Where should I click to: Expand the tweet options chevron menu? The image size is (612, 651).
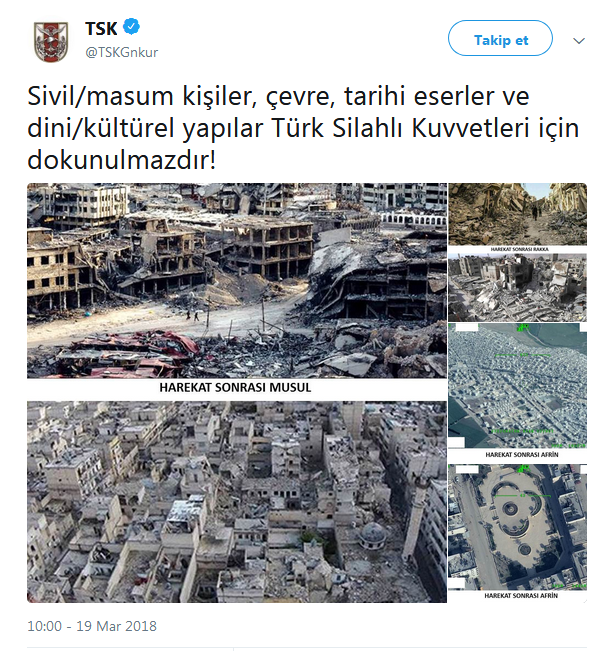pyautogui.click(x=579, y=41)
